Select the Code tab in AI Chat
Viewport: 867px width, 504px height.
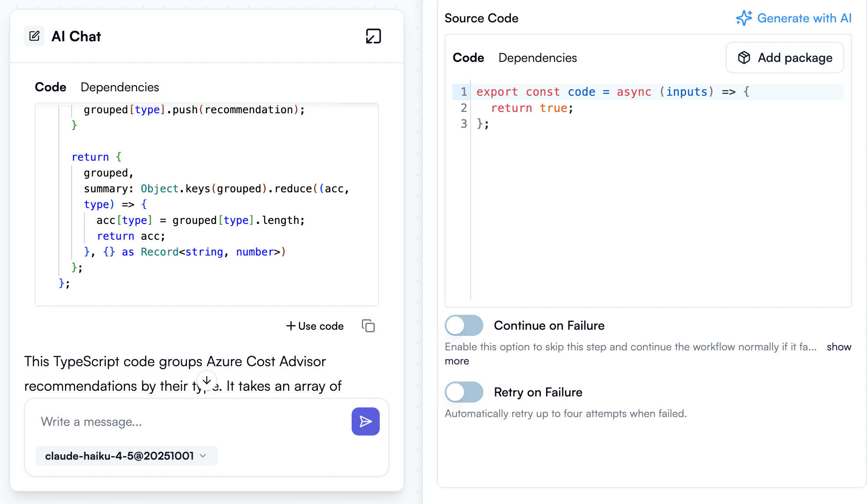point(50,87)
